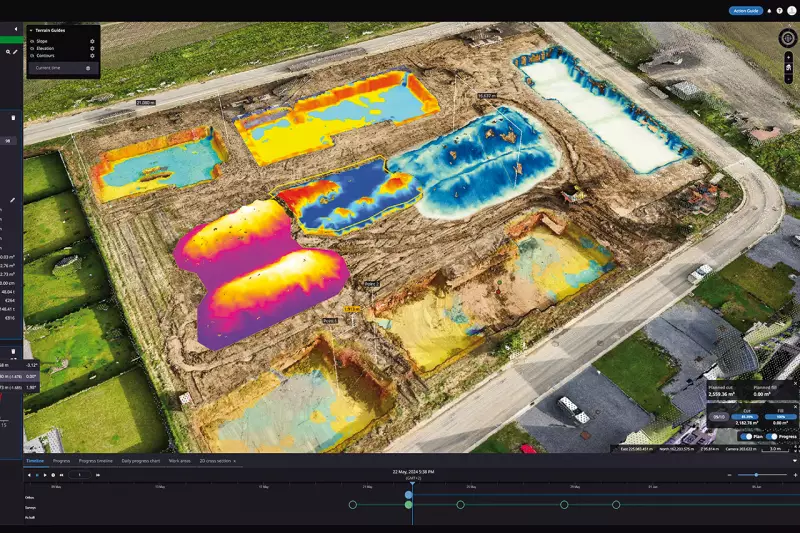Collapse the bottom timeline panel chevron

tap(794, 461)
